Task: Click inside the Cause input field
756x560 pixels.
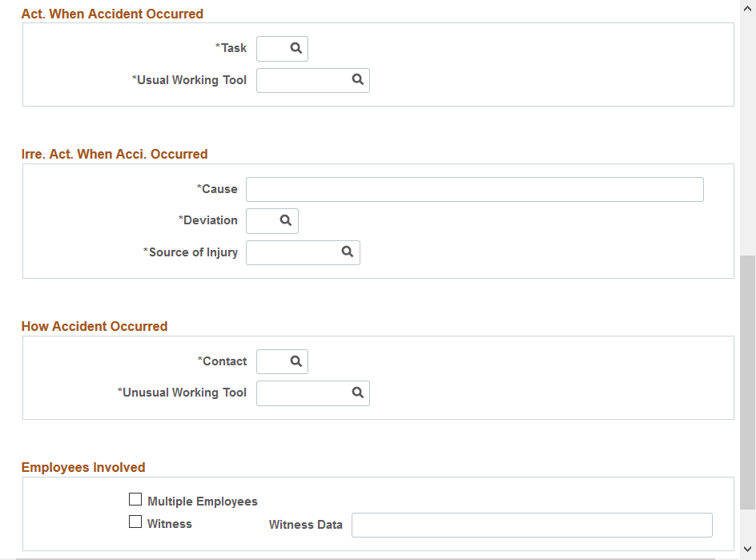Action: [472, 189]
